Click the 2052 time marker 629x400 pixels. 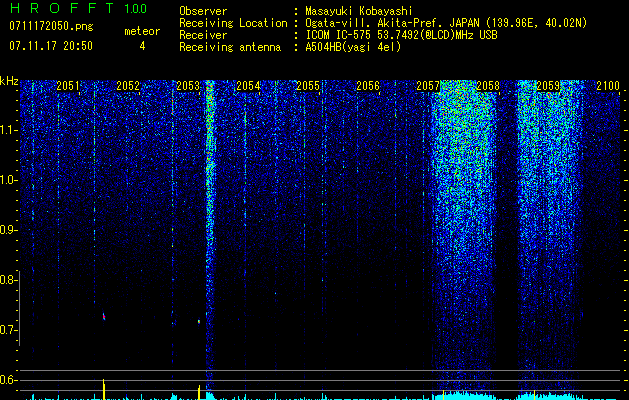point(128,86)
